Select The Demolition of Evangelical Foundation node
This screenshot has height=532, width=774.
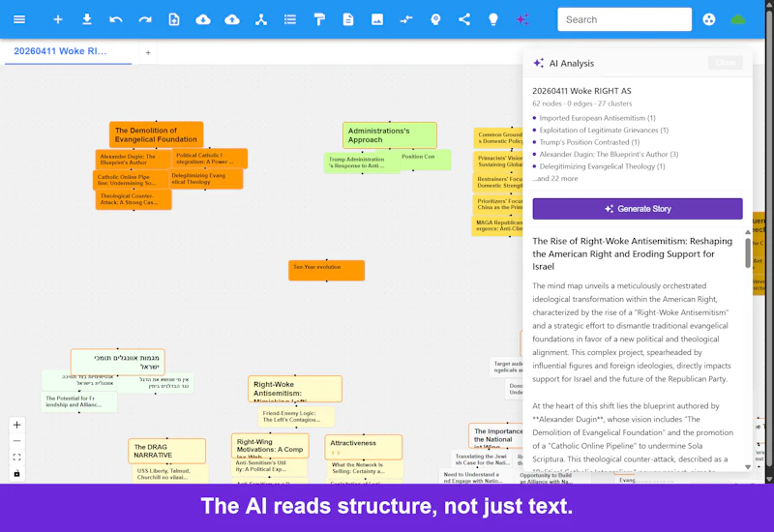click(156, 134)
